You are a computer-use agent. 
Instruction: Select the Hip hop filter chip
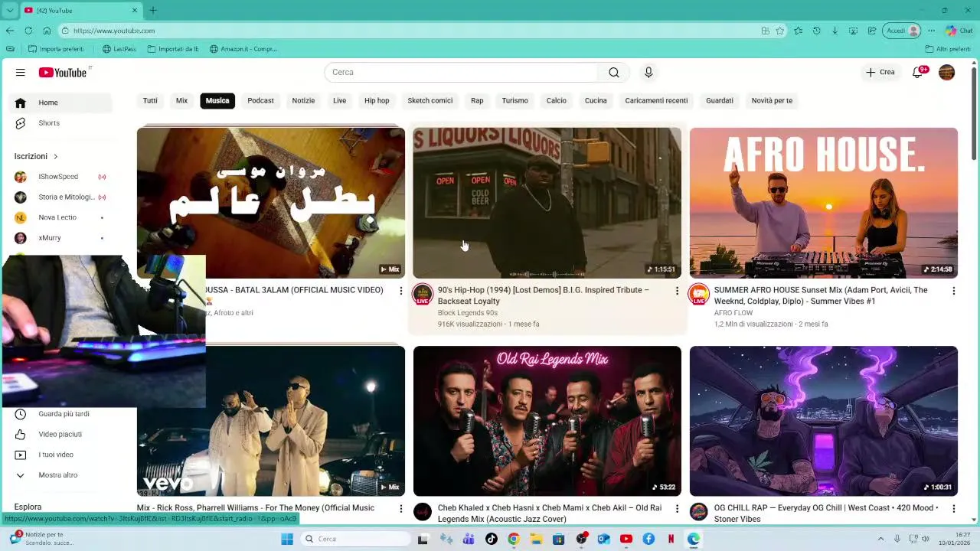click(377, 101)
